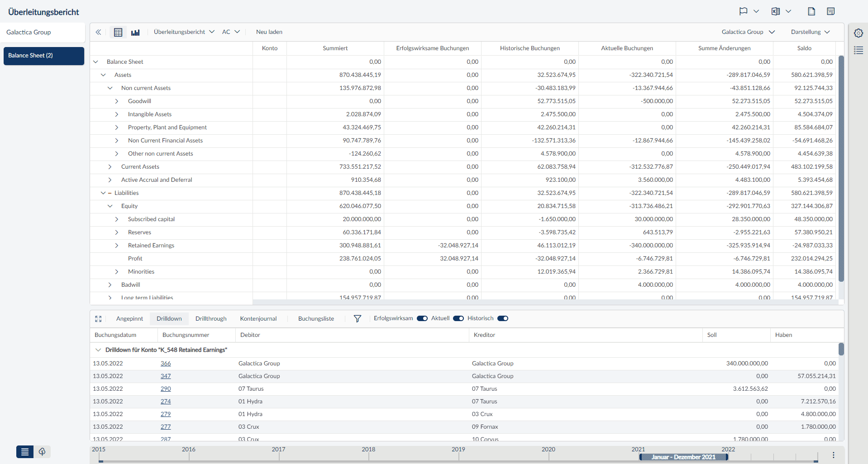Open the AC dropdown
This screenshot has height=464, width=868.
coord(231,32)
